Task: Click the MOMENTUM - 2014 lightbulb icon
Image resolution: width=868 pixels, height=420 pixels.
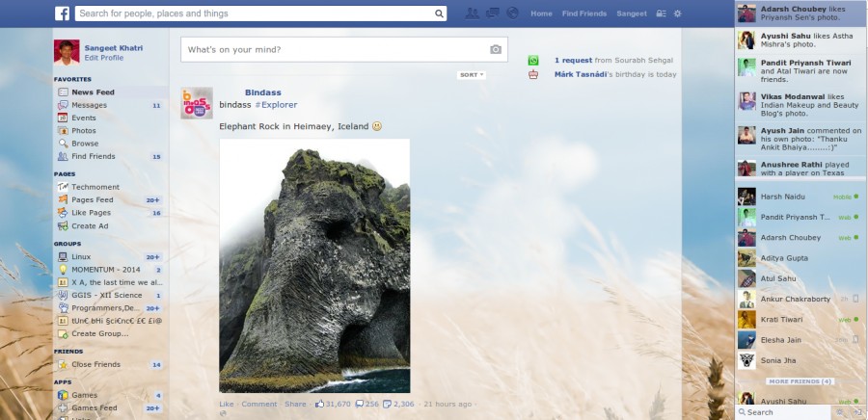Action: (x=63, y=270)
